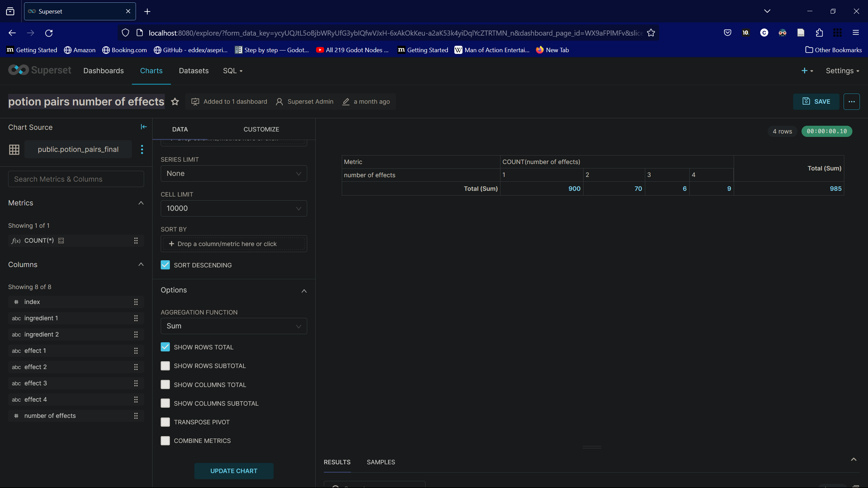This screenshot has width=868, height=488.
Task: Switch to the Customize tab
Action: pyautogui.click(x=261, y=129)
